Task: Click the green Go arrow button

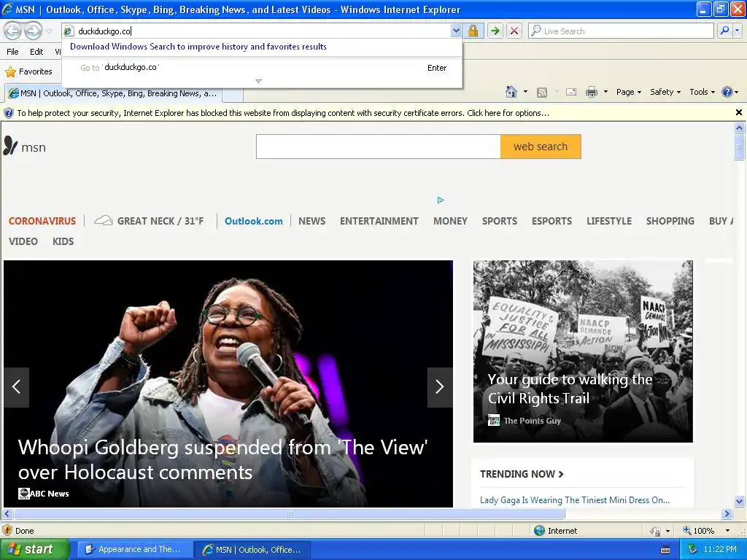Action: click(x=495, y=31)
